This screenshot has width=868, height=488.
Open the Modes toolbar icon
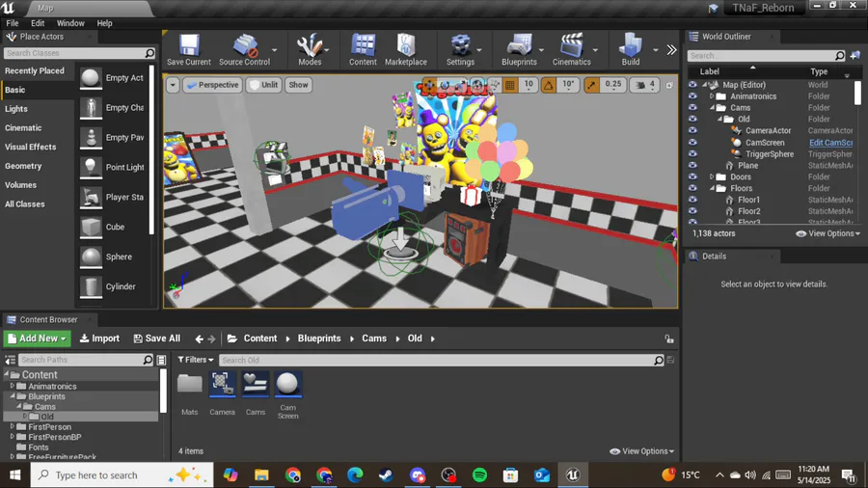(310, 49)
